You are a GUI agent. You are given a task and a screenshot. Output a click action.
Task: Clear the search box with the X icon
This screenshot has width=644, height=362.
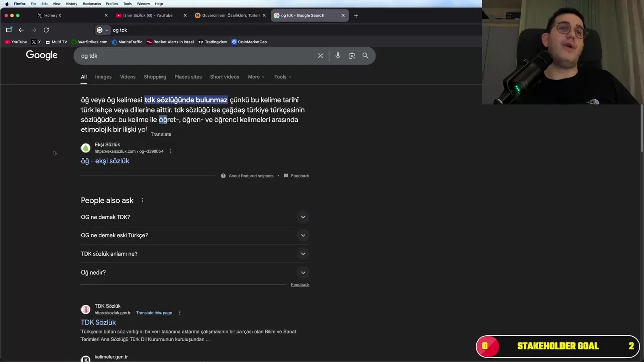pyautogui.click(x=320, y=56)
